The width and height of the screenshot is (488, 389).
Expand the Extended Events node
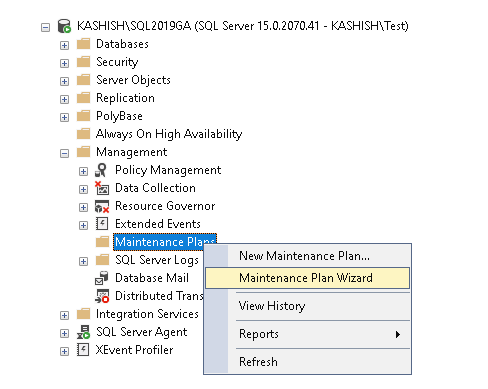click(x=83, y=225)
